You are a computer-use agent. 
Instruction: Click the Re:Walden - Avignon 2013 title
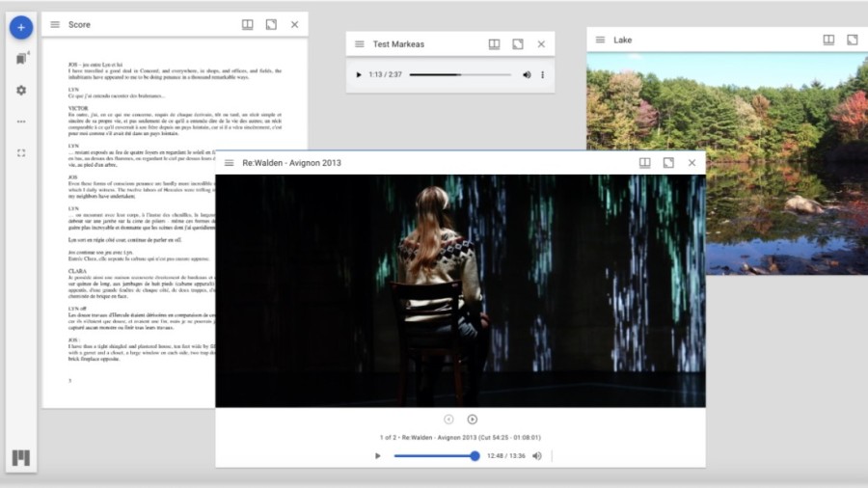click(x=291, y=163)
